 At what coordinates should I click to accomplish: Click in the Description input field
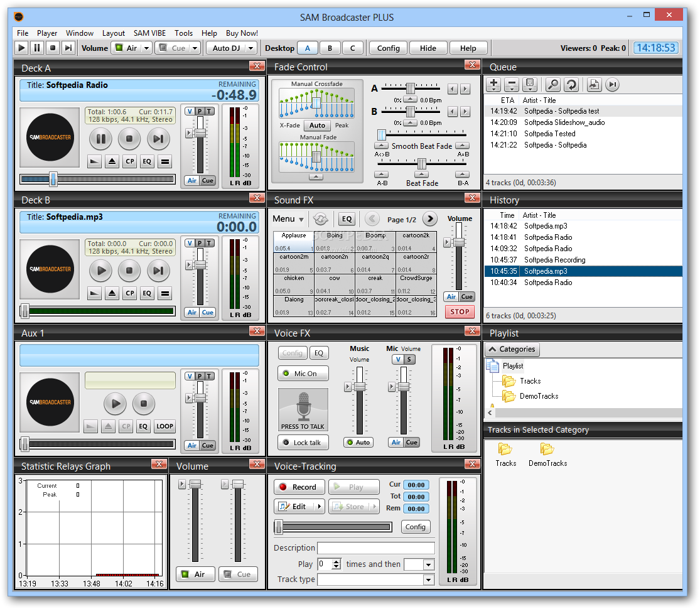376,548
